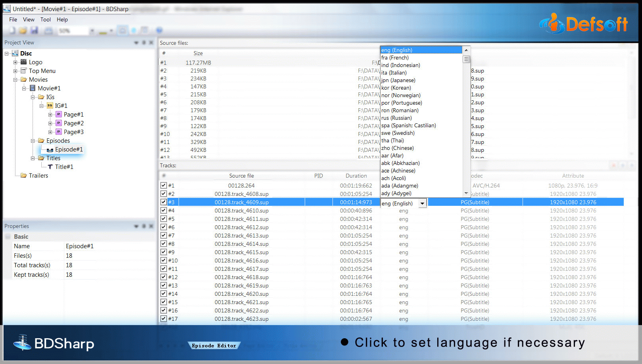Close the Project View panel
Image resolution: width=642 pixels, height=364 pixels.
point(151,42)
